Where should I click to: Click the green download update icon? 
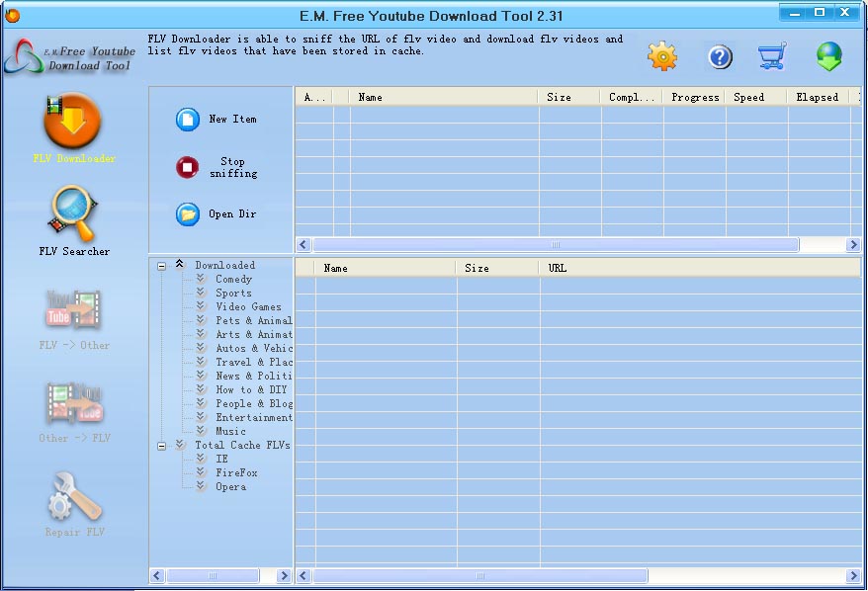click(828, 56)
